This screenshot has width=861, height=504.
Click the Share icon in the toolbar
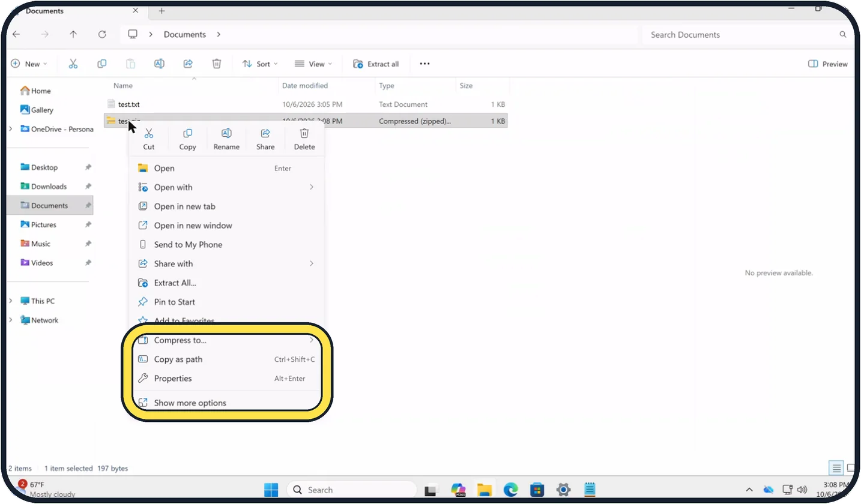pyautogui.click(x=188, y=64)
